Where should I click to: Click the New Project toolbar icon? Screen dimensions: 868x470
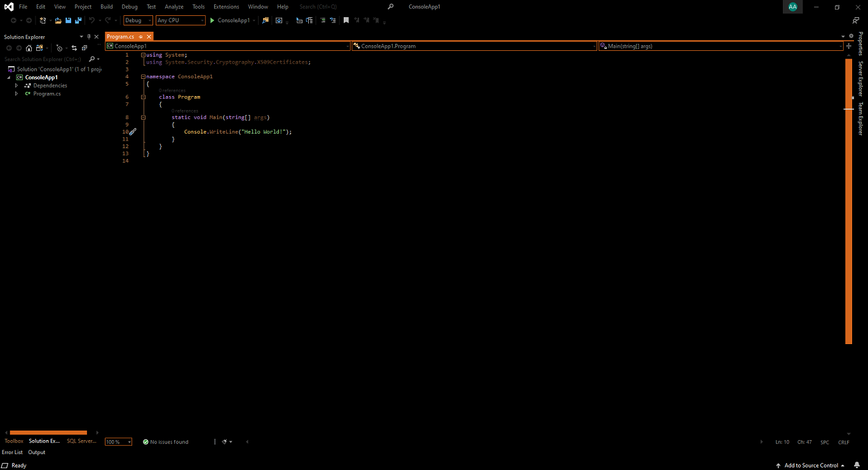[43, 20]
